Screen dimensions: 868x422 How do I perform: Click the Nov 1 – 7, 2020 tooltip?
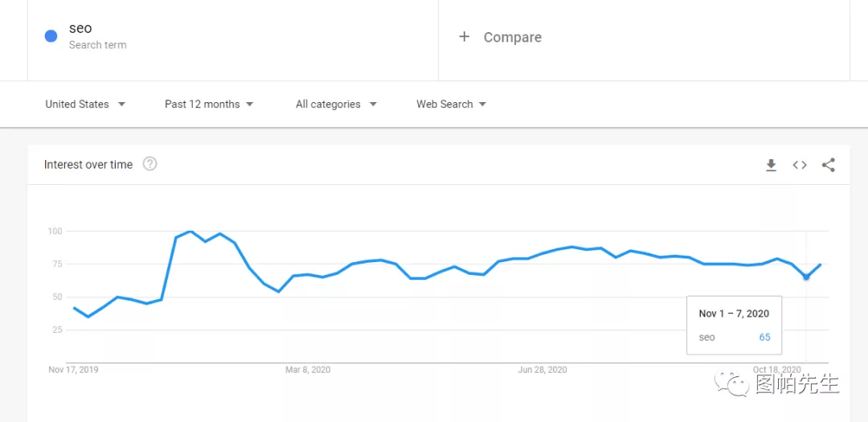point(734,325)
